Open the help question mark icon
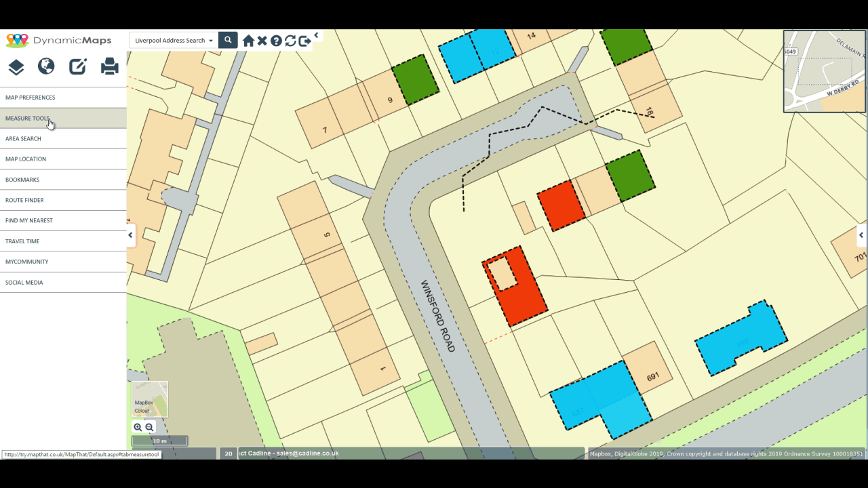Viewport: 868px width, 488px height. [x=276, y=41]
